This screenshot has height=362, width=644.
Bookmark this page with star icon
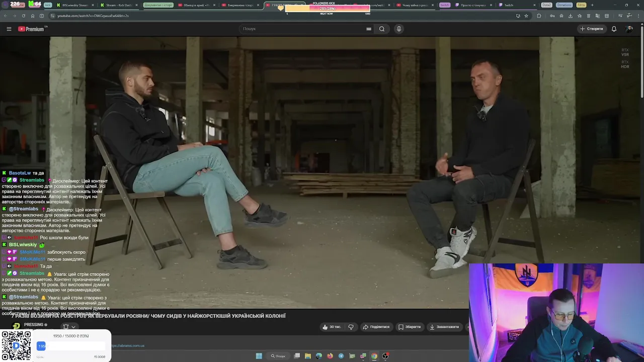[526, 16]
